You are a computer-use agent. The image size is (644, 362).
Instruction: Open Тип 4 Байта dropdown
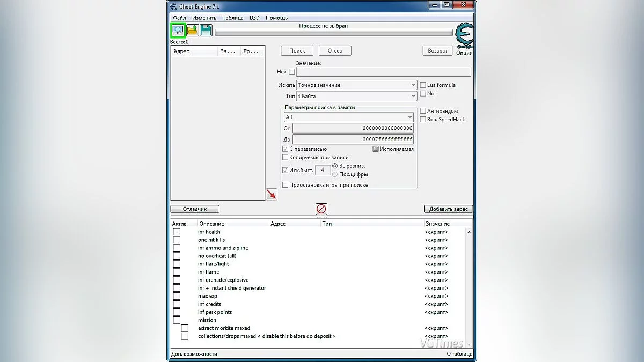(356, 97)
